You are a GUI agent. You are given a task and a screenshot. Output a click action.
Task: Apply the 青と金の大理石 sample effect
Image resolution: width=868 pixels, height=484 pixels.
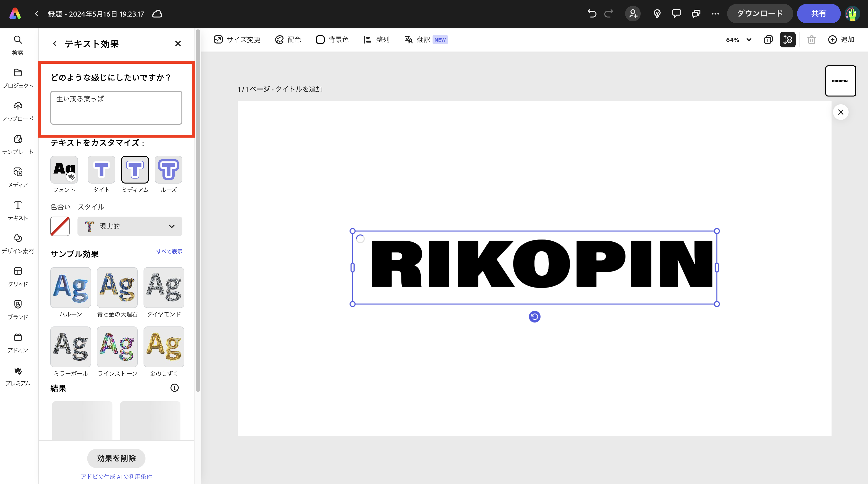pyautogui.click(x=117, y=287)
